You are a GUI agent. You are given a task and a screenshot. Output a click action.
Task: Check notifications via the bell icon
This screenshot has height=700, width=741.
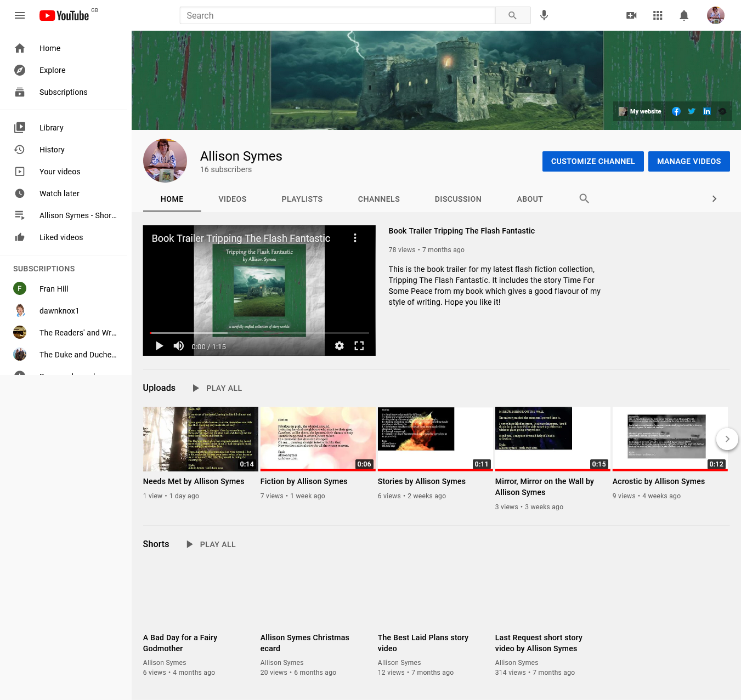tap(684, 15)
